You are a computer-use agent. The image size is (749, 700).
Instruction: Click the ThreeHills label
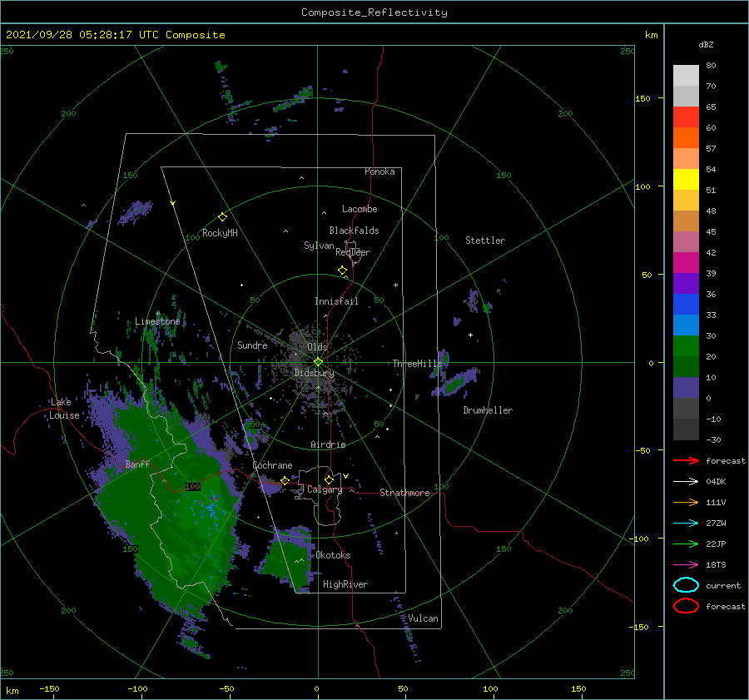[x=418, y=364]
